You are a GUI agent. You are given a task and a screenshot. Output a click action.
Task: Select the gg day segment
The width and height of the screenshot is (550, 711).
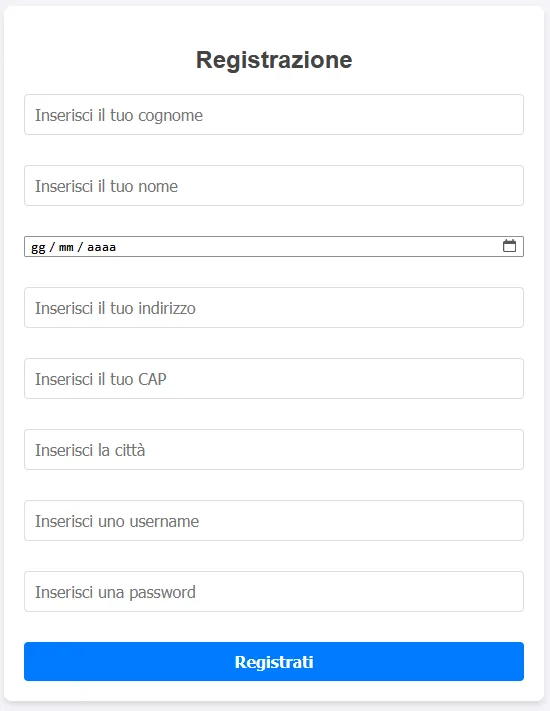pos(39,247)
